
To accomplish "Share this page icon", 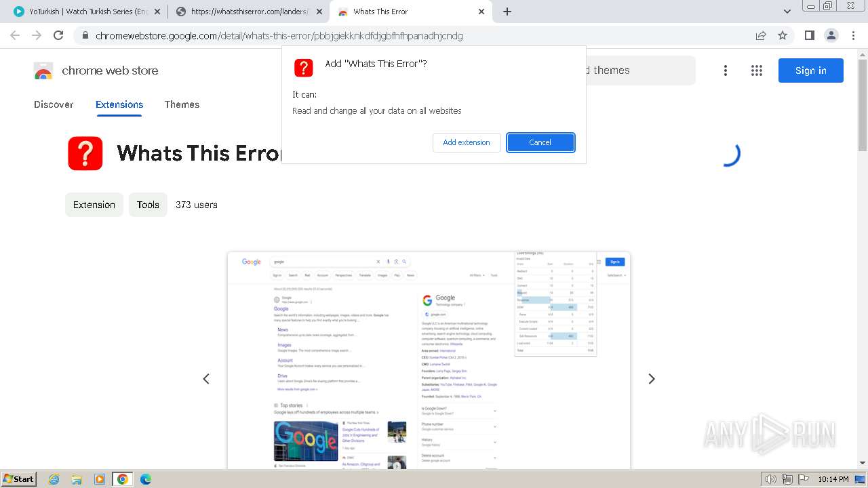I will tap(761, 36).
